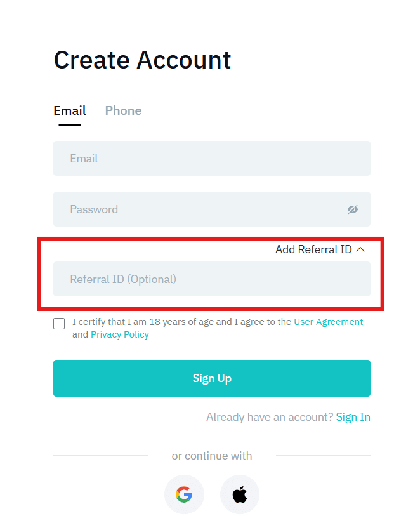The height and width of the screenshot is (516, 420).
Task: Select the Email tab
Action: coord(70,110)
